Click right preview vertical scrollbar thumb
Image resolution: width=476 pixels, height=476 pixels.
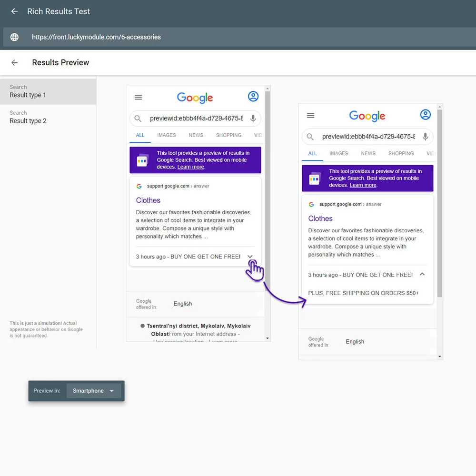coord(439,203)
